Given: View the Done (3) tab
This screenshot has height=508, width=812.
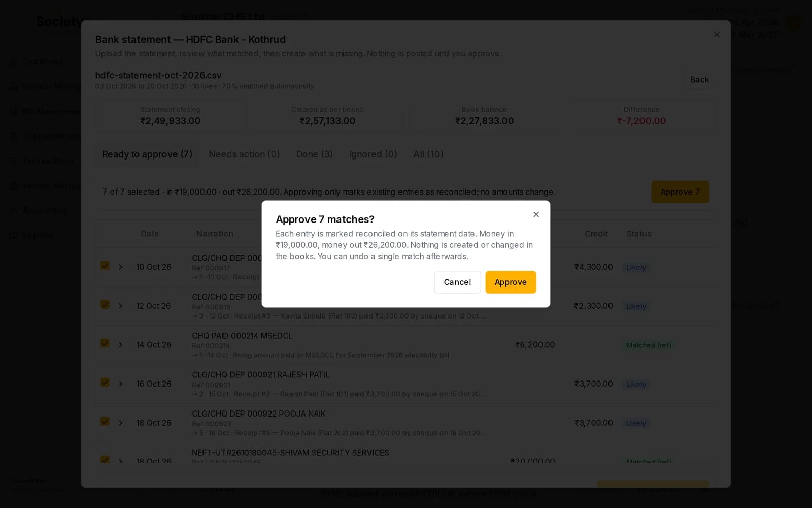Looking at the screenshot, I should coord(315,154).
